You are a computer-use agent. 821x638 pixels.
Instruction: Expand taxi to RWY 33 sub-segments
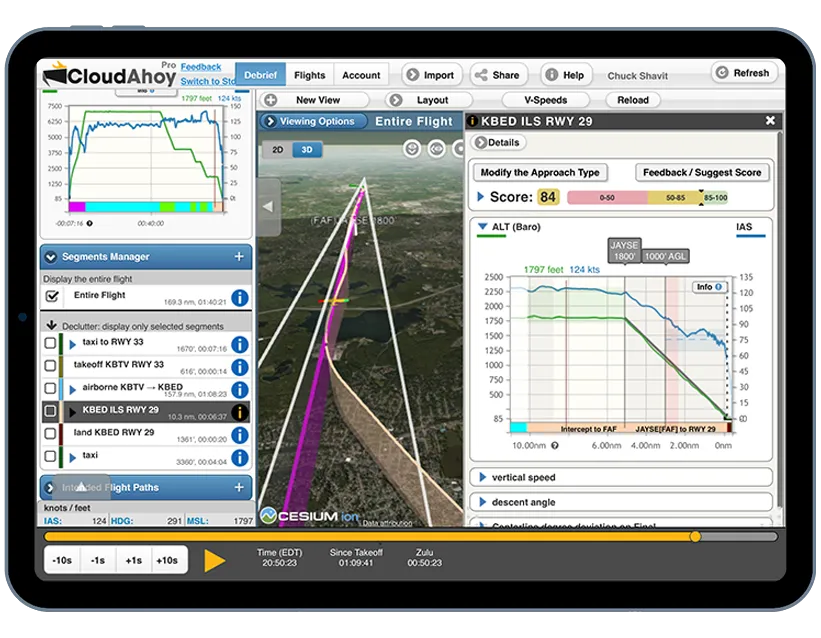coord(73,344)
